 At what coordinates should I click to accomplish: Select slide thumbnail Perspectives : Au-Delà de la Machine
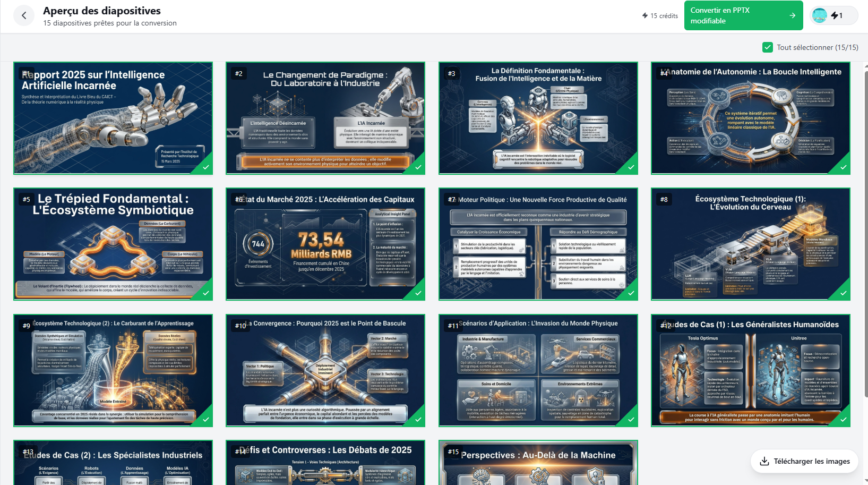tap(538, 462)
